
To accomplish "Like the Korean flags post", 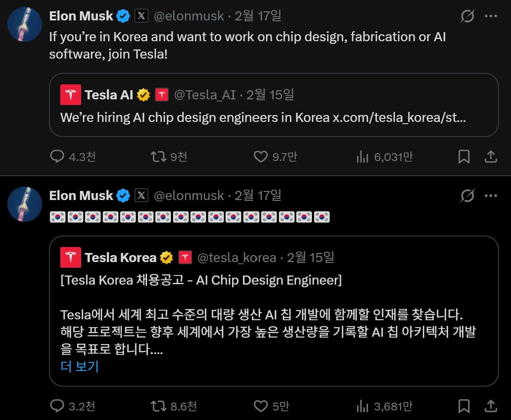I will [260, 406].
